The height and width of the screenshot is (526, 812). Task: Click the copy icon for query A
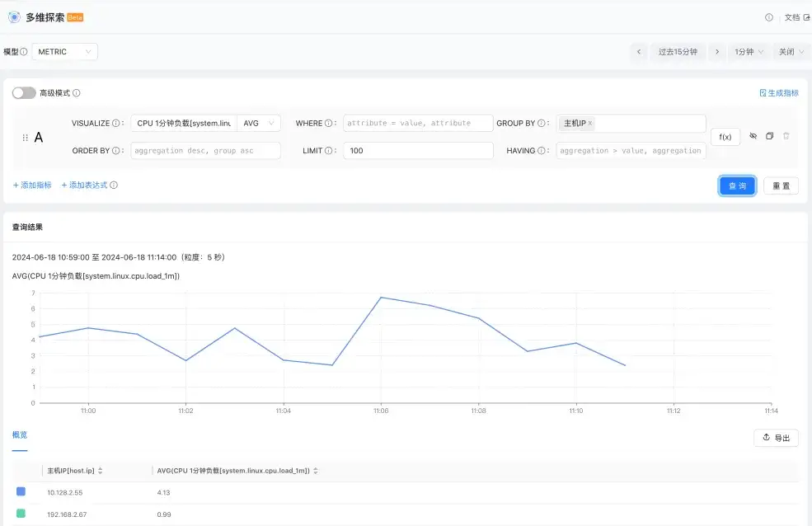(769, 136)
